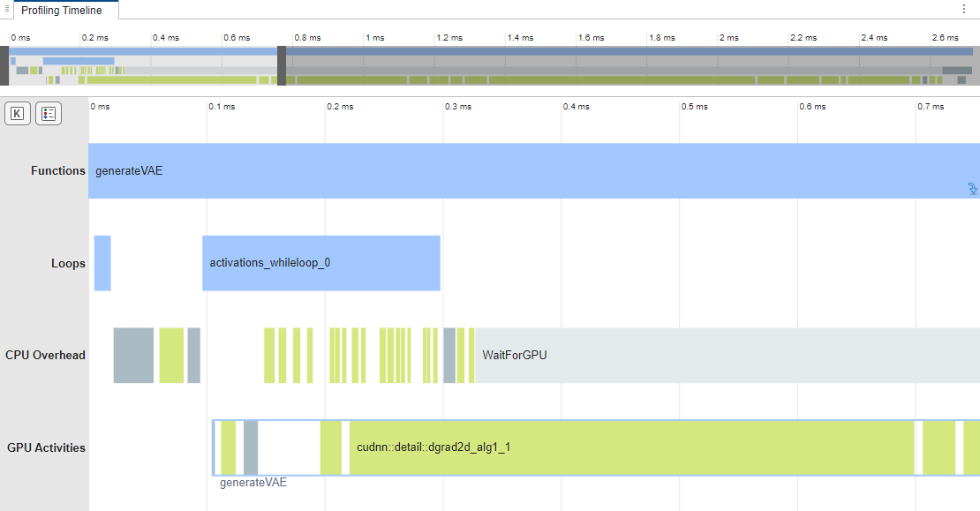Screen dimensions: 980x511
Task: Select the first gray CPU Overhead block
Action: 133,356
